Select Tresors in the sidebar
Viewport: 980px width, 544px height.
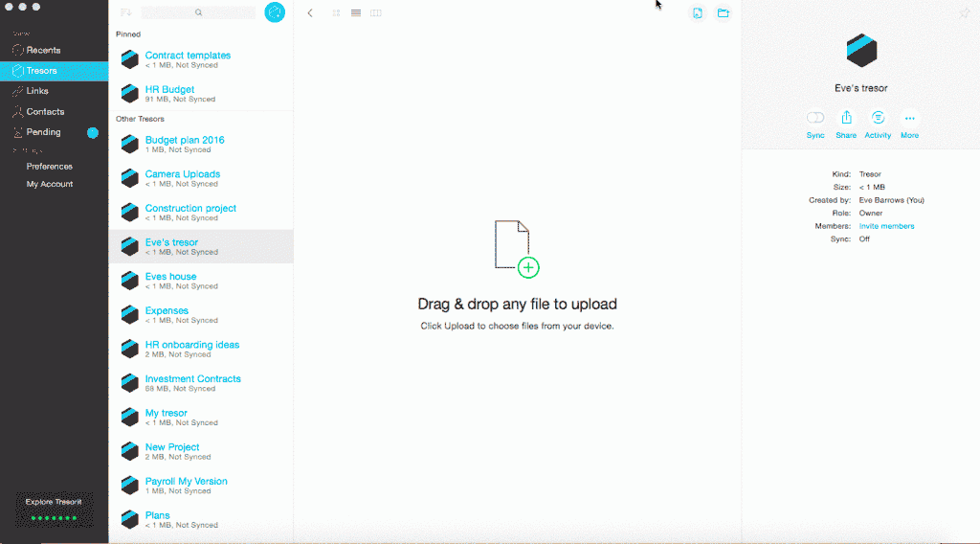point(54,71)
